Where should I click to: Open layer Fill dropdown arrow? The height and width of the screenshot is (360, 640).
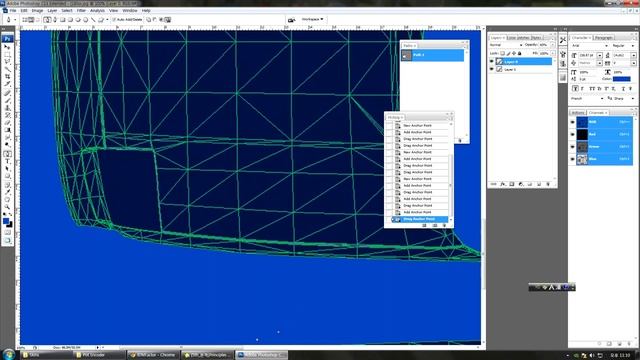pos(552,53)
